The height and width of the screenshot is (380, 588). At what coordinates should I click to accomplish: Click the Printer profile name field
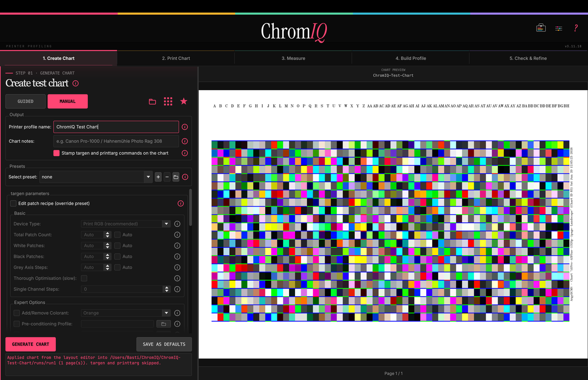[116, 127]
